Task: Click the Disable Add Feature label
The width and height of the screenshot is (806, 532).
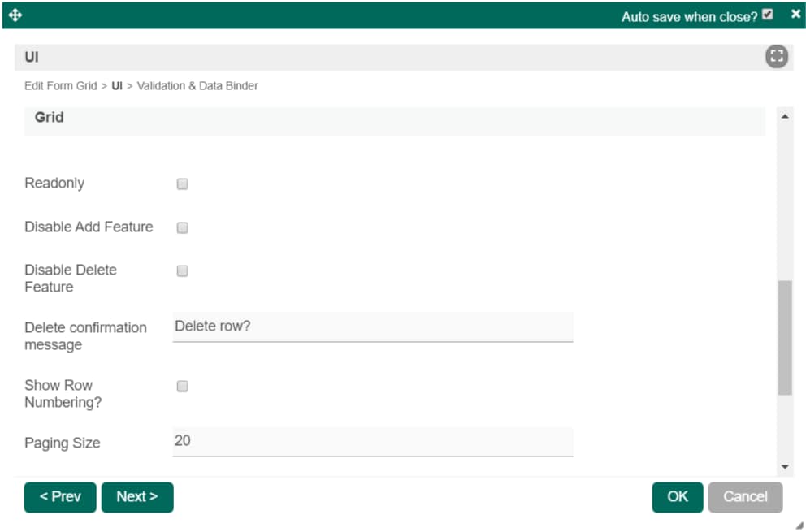Action: click(x=89, y=227)
